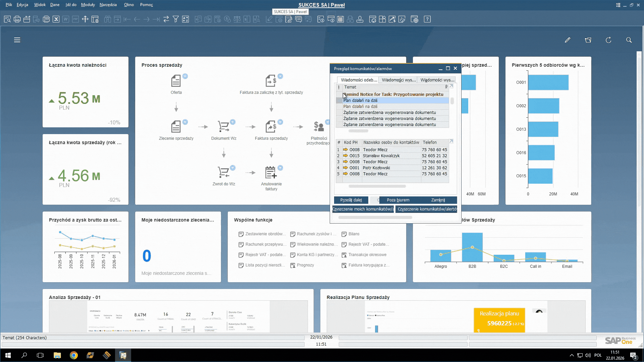Switch to the second Wiadomości wys... tab
Viewport: 644px width, 362px height.
click(x=437, y=80)
